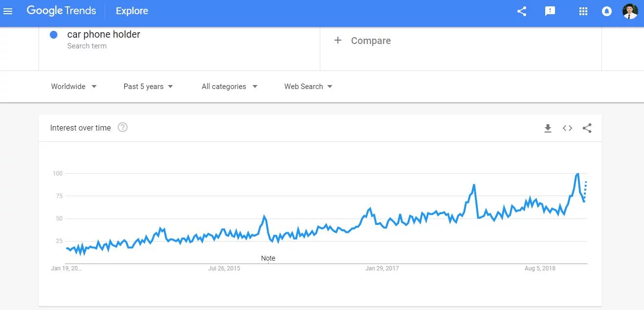Add a Compare search term
The width and height of the screenshot is (644, 310).
[362, 41]
